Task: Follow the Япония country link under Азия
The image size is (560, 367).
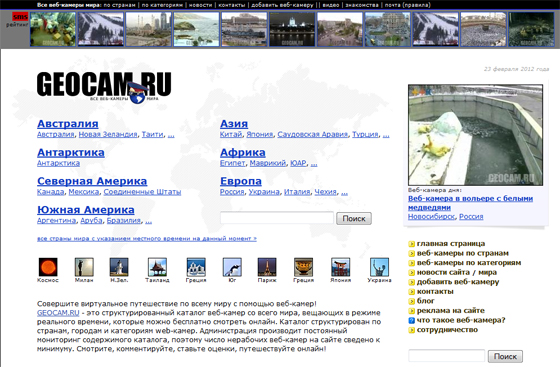Action: (x=260, y=134)
